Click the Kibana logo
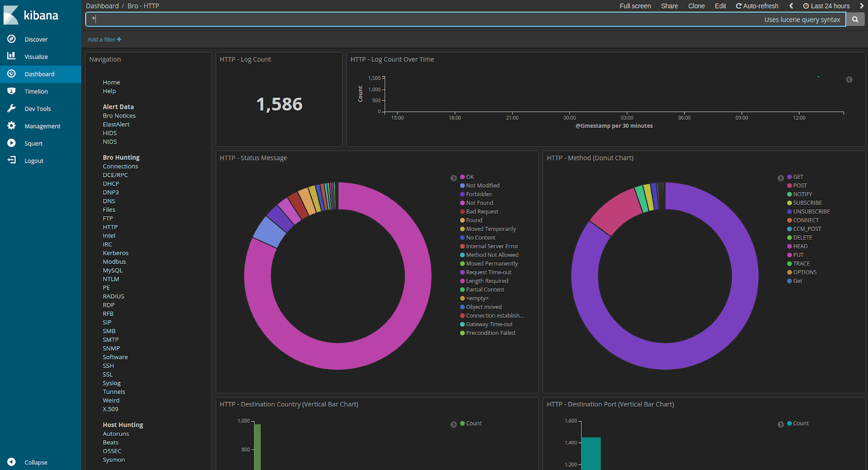 pos(31,15)
